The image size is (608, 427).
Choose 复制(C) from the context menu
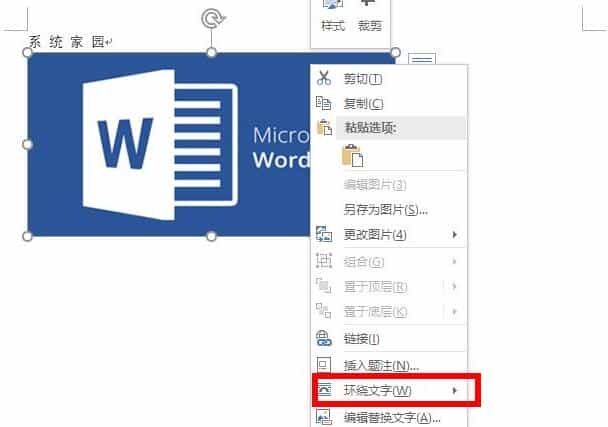364,103
